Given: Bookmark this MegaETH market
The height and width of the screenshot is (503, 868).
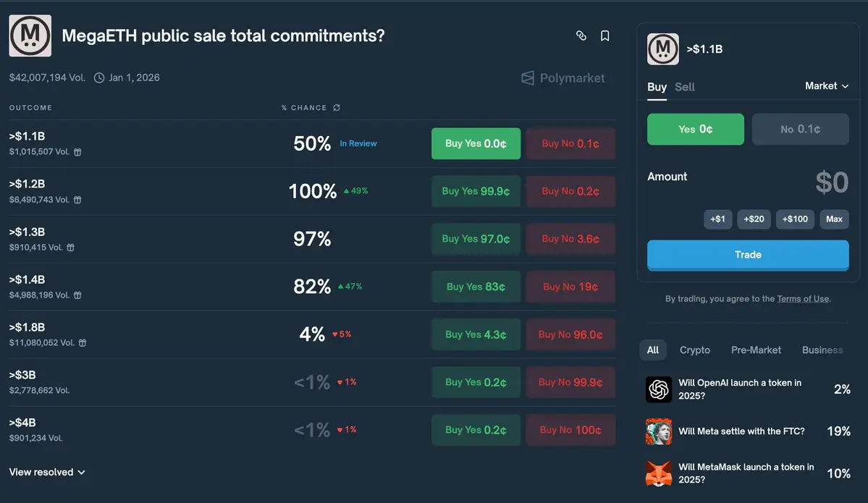Looking at the screenshot, I should [605, 35].
